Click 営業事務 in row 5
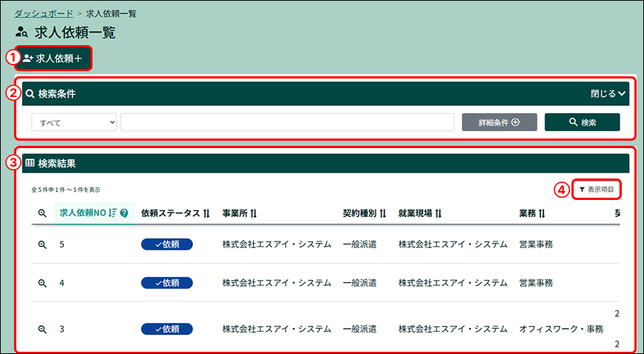Viewport: 644px width, 354px height. click(x=536, y=244)
